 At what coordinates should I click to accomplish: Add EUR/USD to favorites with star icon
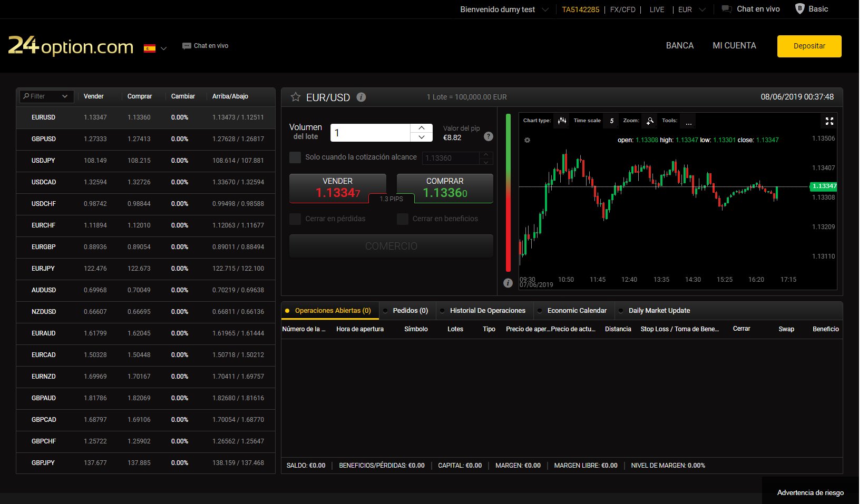pyautogui.click(x=296, y=97)
